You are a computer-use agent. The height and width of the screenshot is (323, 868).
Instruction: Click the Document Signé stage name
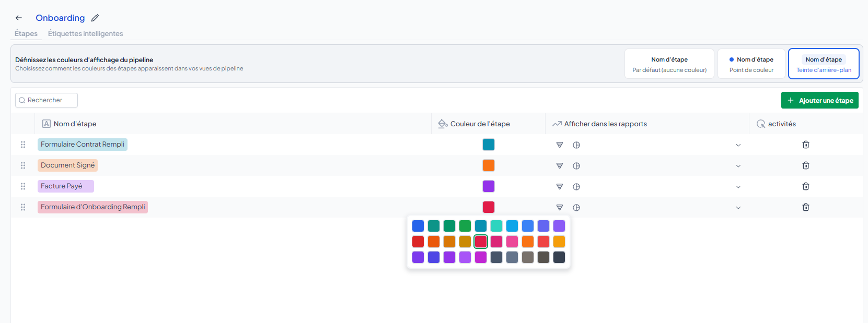tap(68, 165)
